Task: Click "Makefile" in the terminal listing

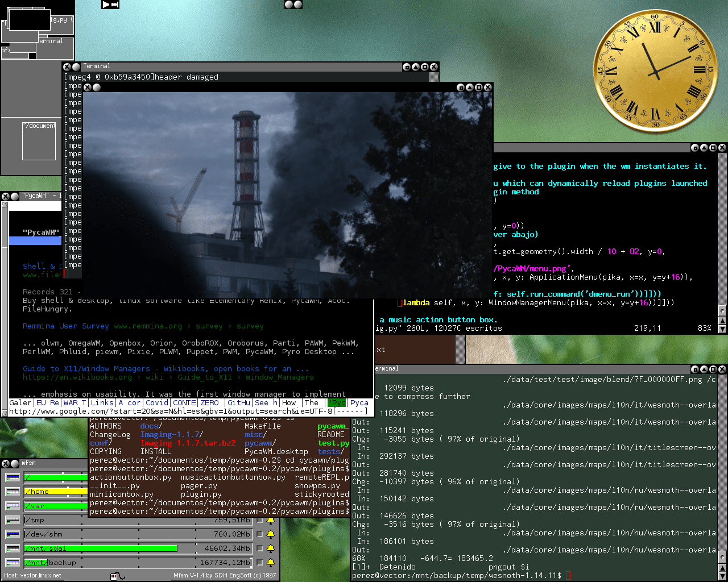Action: [x=263, y=426]
